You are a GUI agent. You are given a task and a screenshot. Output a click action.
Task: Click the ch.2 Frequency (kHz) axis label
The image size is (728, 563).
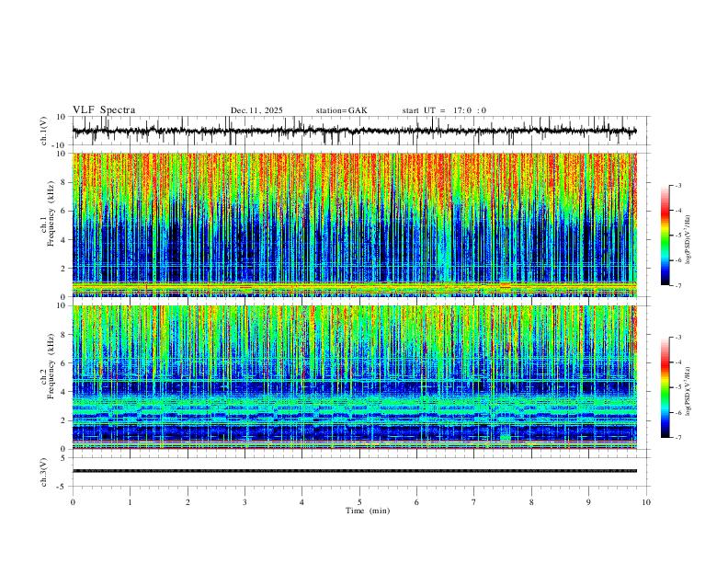tap(48, 366)
